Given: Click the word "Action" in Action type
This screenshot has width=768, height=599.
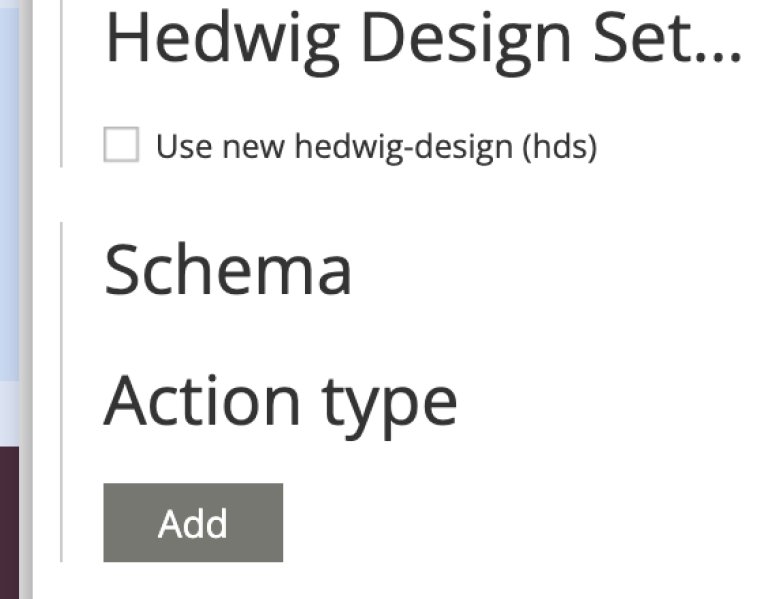Looking at the screenshot, I should (x=202, y=401).
